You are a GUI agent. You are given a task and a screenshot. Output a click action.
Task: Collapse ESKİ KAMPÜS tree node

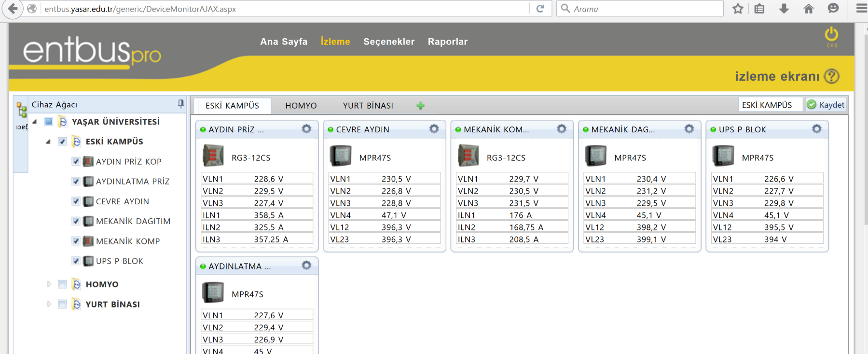48,142
